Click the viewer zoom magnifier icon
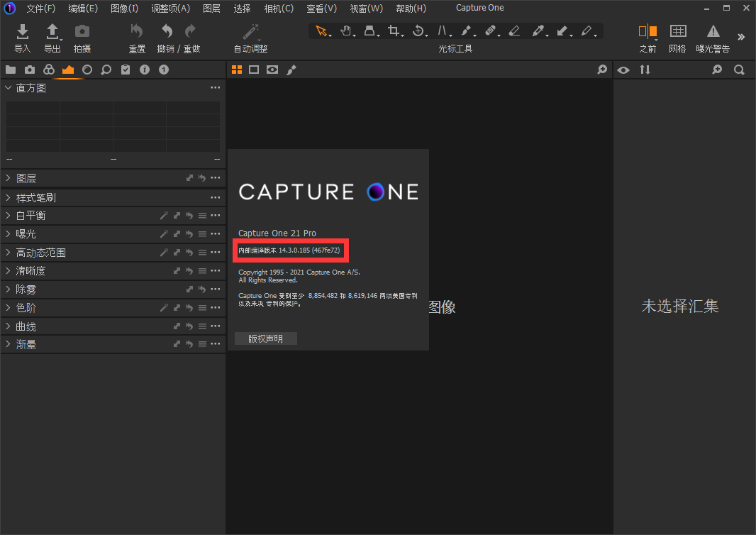Viewport: 756px width, 535px height. [x=602, y=70]
